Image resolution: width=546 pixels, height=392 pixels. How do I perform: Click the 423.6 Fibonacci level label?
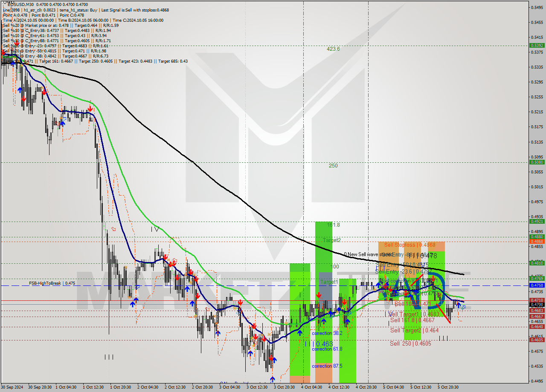point(333,49)
